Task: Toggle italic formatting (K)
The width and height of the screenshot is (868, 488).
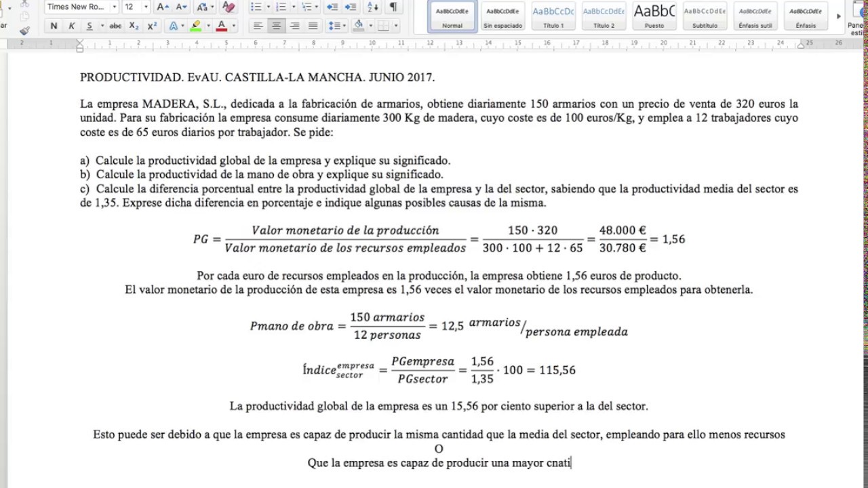Action: tap(71, 26)
